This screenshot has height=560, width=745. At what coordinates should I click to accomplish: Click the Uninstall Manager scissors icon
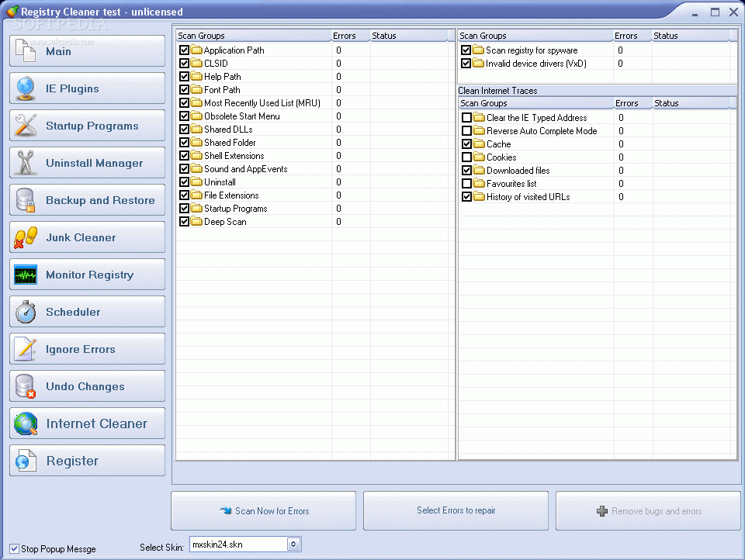point(26,162)
